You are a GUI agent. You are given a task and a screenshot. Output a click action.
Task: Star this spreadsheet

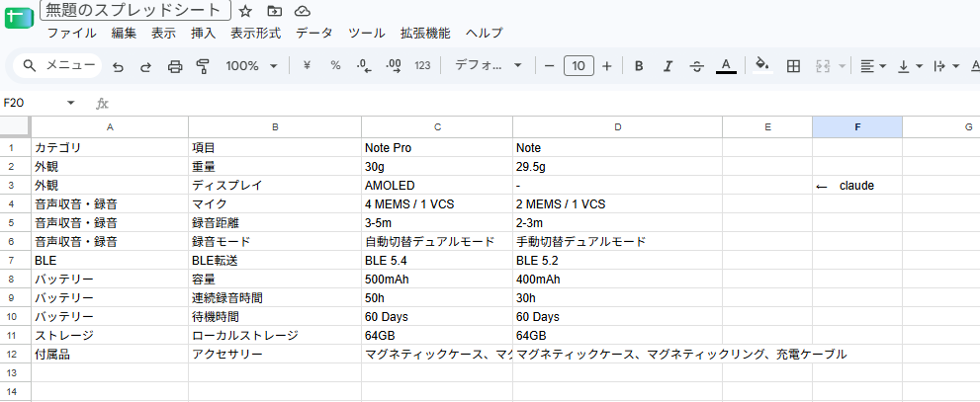coord(245,11)
